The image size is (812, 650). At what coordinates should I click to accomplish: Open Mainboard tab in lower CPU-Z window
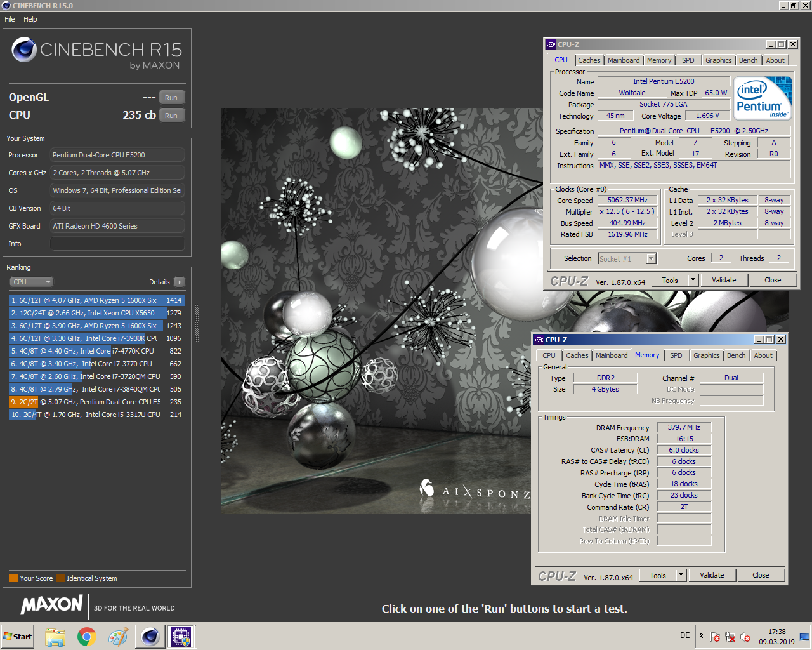coord(612,355)
